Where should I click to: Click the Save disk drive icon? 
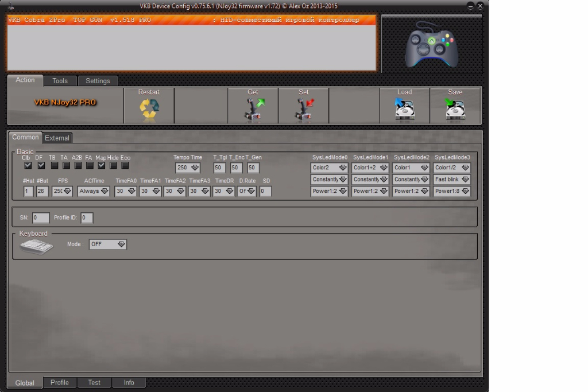[455, 109]
